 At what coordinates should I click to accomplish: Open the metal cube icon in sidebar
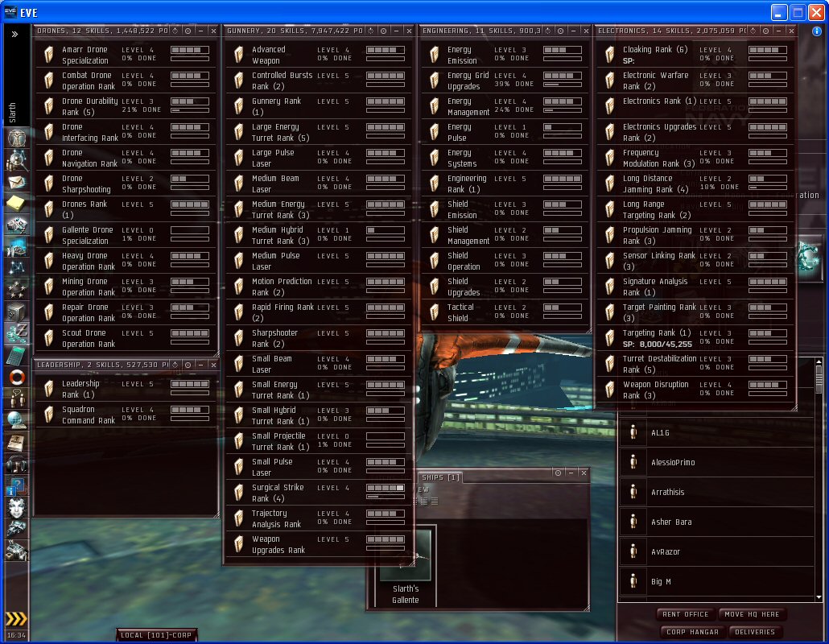(x=16, y=312)
